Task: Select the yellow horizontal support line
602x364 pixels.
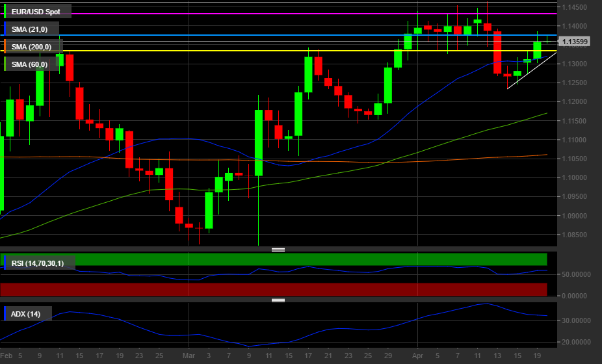Action: [195, 51]
